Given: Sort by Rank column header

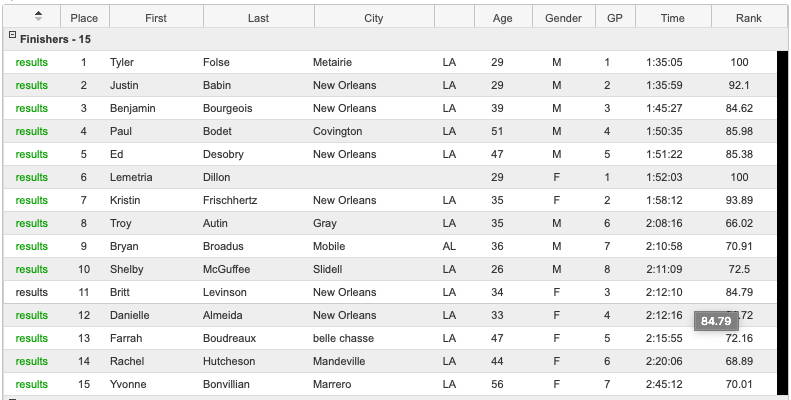Looking at the screenshot, I should pos(749,18).
